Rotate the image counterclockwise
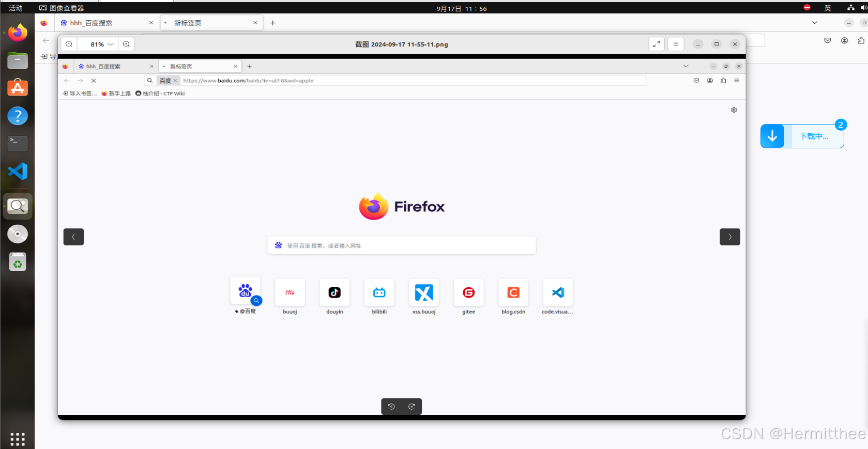The image size is (868, 449). pyautogui.click(x=391, y=407)
